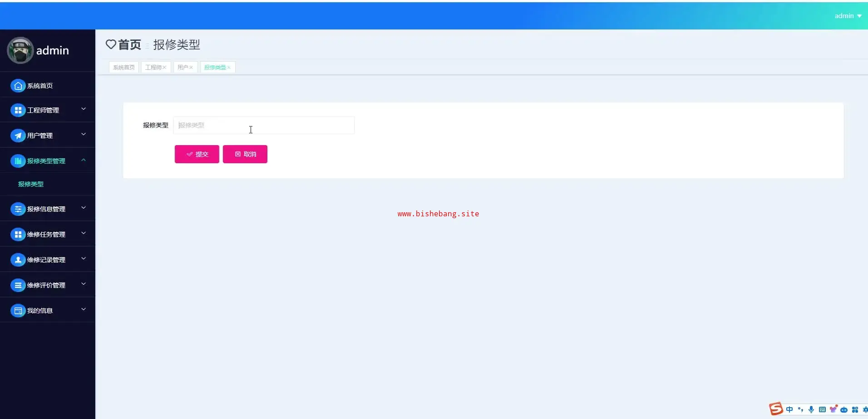Click the 首页 breadcrumb link

click(130, 44)
